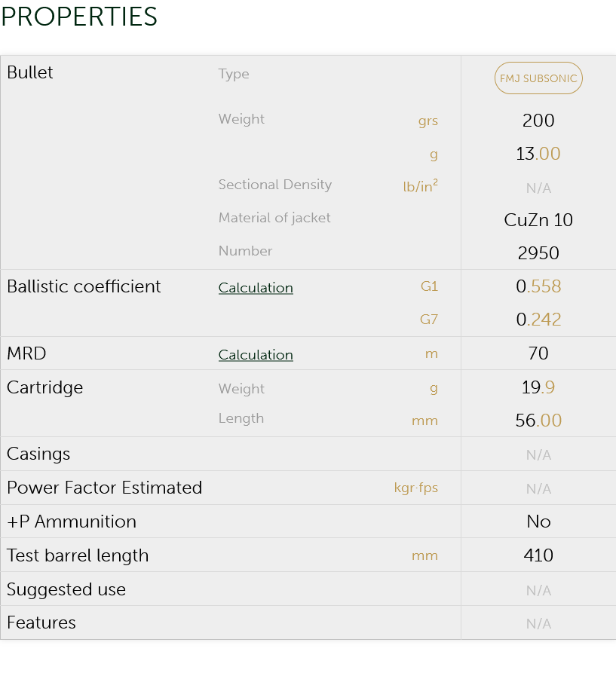Select the cartridge length value 56.00
The height and width of the screenshot is (676, 616).
click(538, 421)
